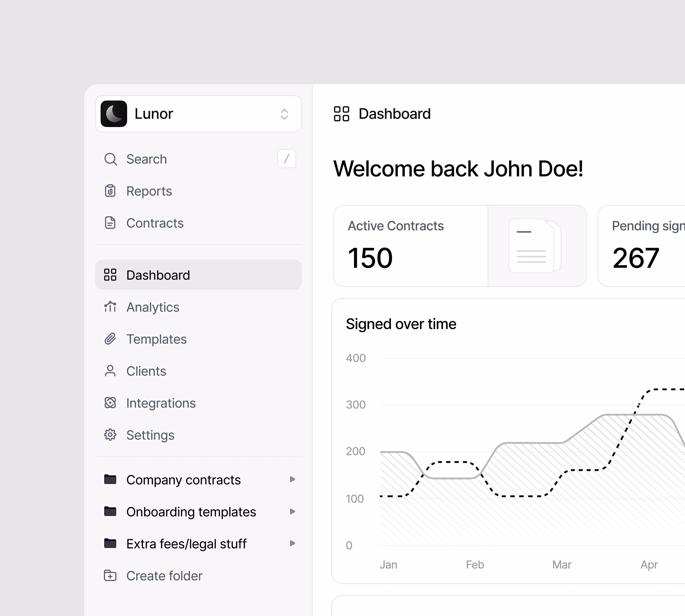
Task: Click the Apr x-axis label
Action: tap(649, 565)
